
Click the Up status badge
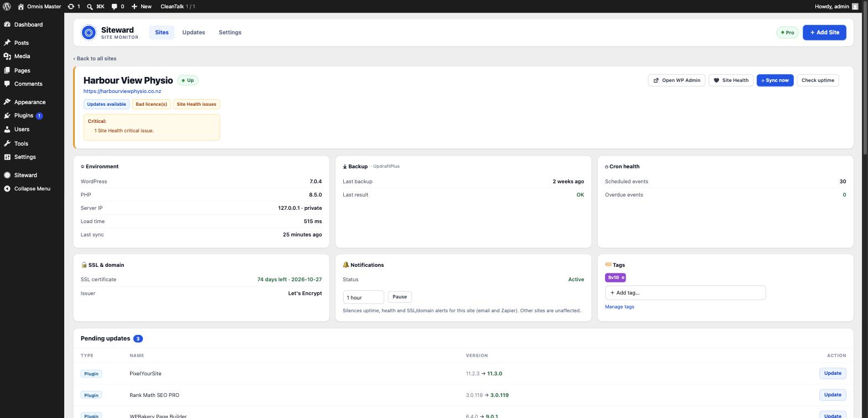coord(188,80)
